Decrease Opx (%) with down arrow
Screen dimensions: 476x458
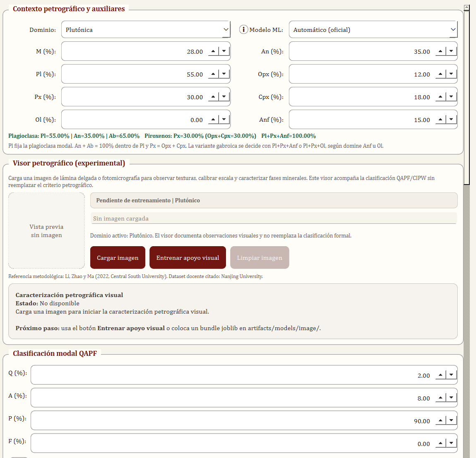(452, 74)
